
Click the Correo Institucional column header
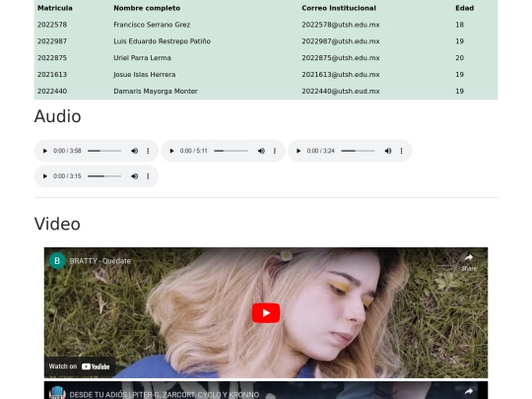339,8
